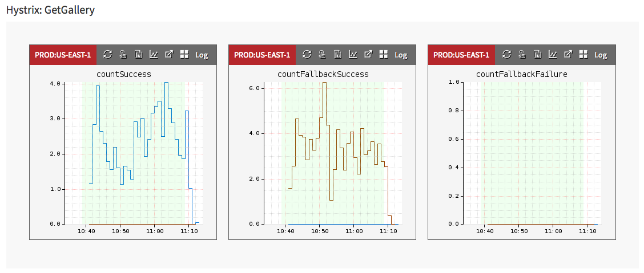
Task: Click inside the countFallbackFailure graph plot
Action: 533,153
